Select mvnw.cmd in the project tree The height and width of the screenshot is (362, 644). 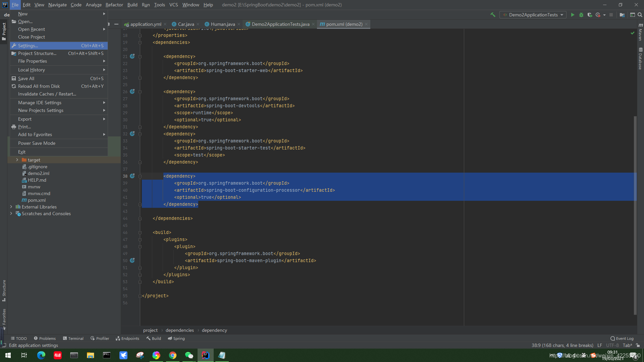pyautogui.click(x=39, y=193)
